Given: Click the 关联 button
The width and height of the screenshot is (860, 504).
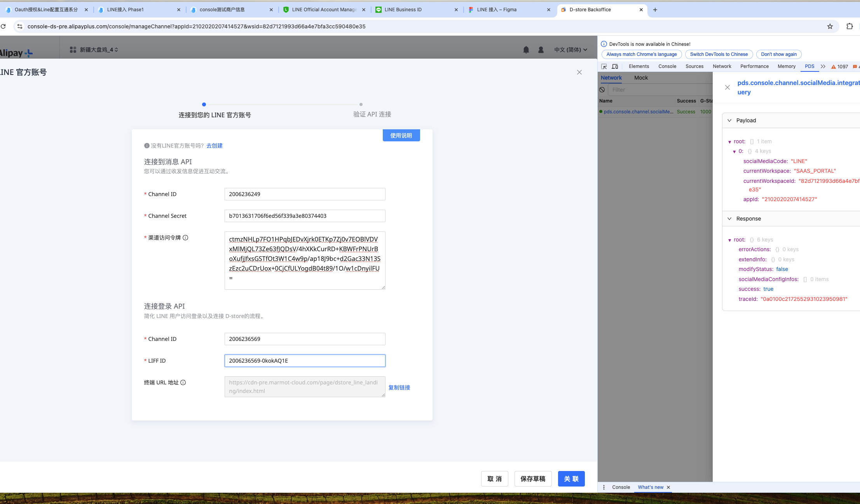Looking at the screenshot, I should click(x=571, y=479).
